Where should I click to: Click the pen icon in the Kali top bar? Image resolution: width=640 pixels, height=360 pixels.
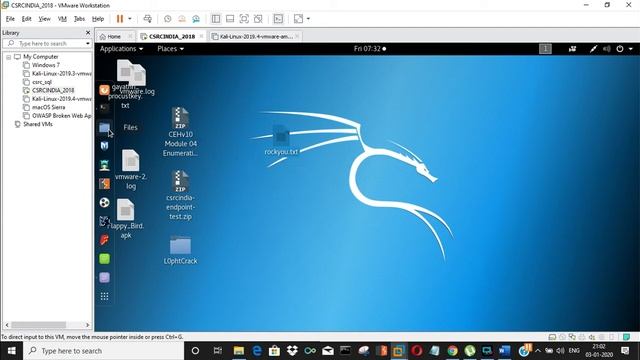pos(593,49)
